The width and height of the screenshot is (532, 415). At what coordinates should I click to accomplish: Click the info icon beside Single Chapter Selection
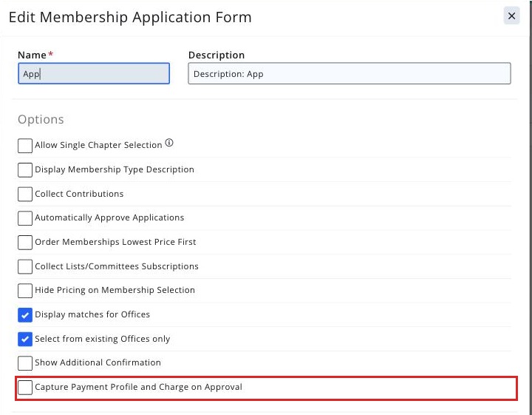pyautogui.click(x=169, y=143)
